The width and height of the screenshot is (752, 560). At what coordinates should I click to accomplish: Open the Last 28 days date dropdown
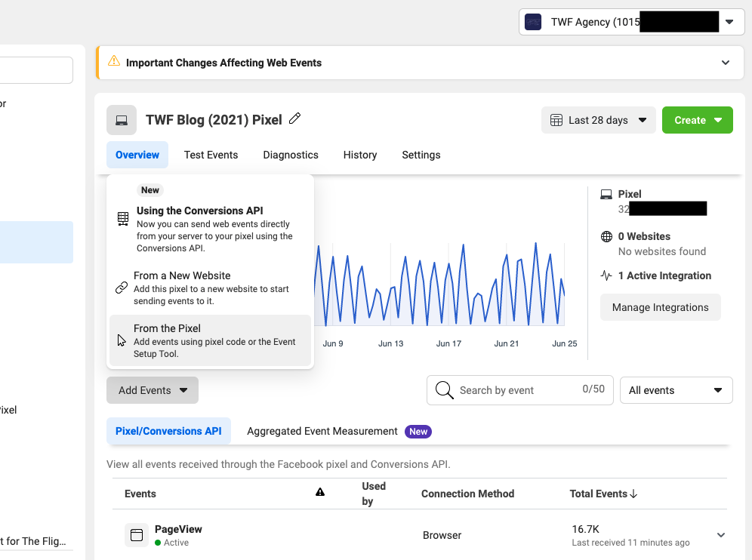(x=599, y=120)
